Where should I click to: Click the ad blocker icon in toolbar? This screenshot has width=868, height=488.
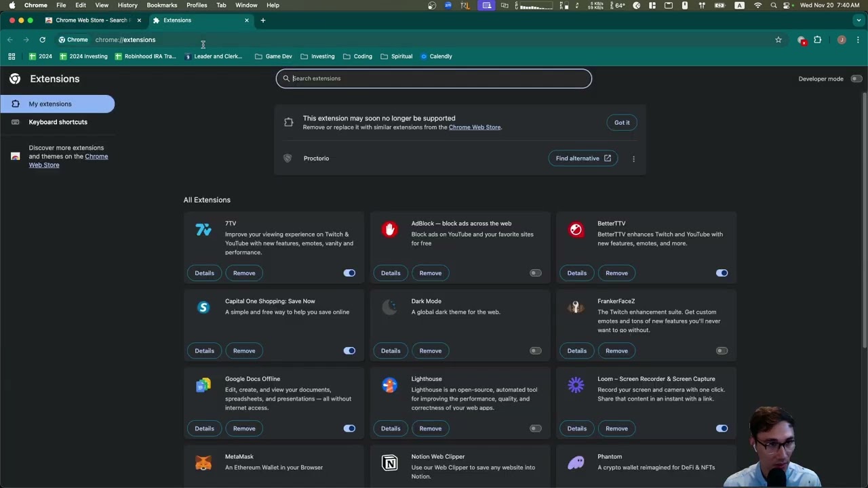(x=802, y=40)
